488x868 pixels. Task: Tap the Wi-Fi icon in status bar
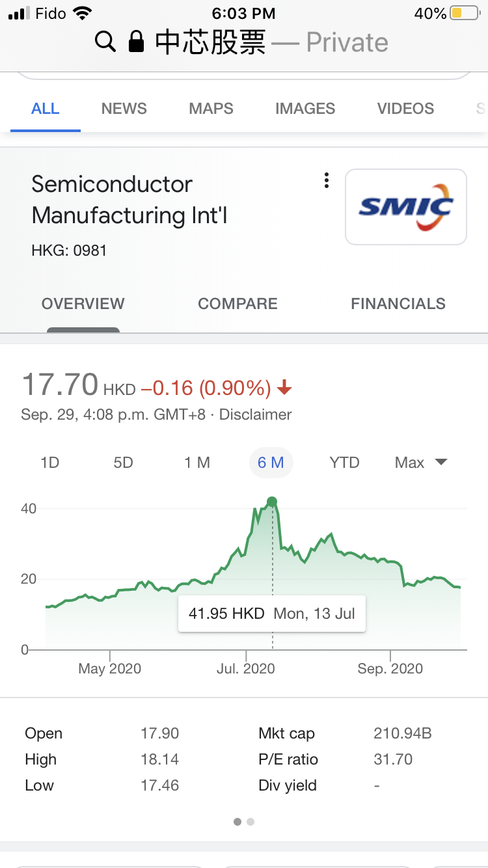coord(83,12)
